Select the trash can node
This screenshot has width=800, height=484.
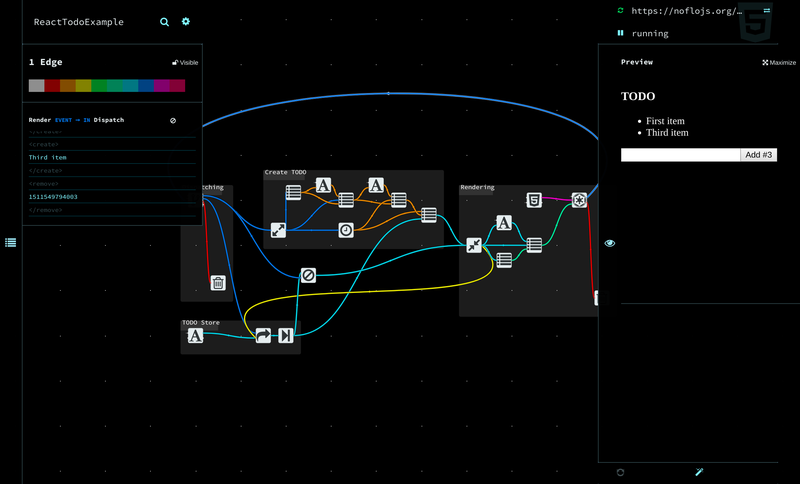218,283
